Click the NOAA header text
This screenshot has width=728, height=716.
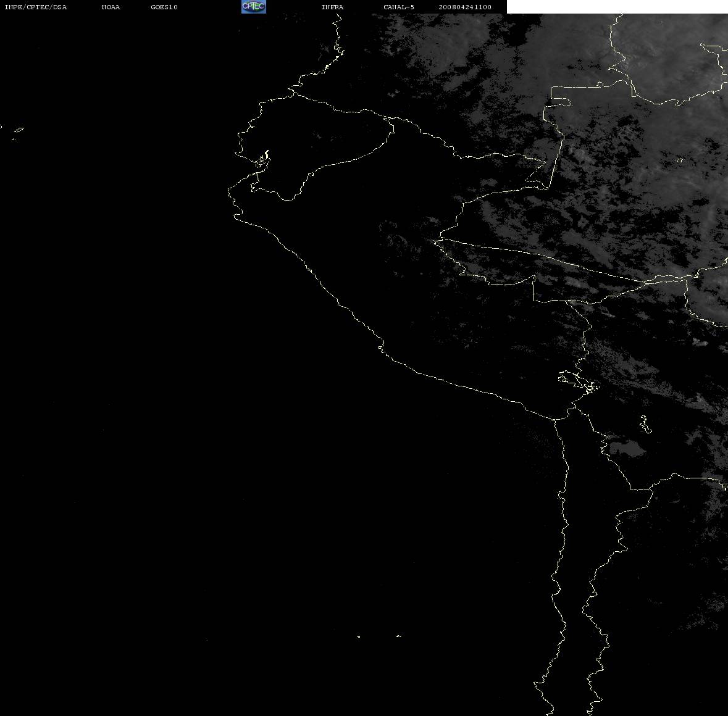(x=111, y=7)
